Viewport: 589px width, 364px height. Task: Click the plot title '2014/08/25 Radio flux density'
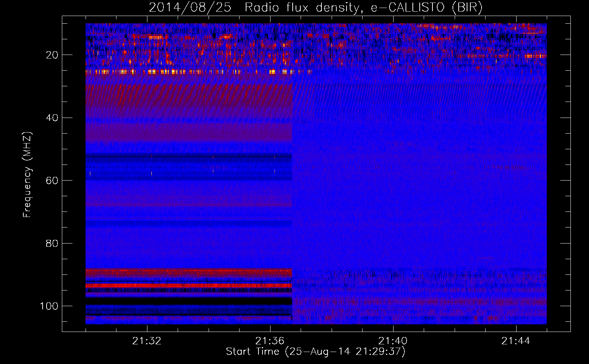click(x=316, y=7)
